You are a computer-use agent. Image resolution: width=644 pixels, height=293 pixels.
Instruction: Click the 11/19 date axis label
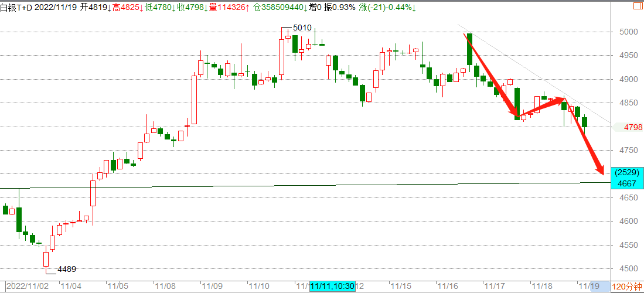coord(588,286)
